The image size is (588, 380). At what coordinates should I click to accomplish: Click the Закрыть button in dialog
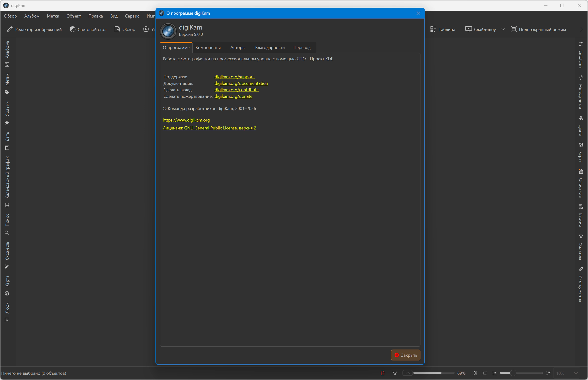pyautogui.click(x=405, y=355)
